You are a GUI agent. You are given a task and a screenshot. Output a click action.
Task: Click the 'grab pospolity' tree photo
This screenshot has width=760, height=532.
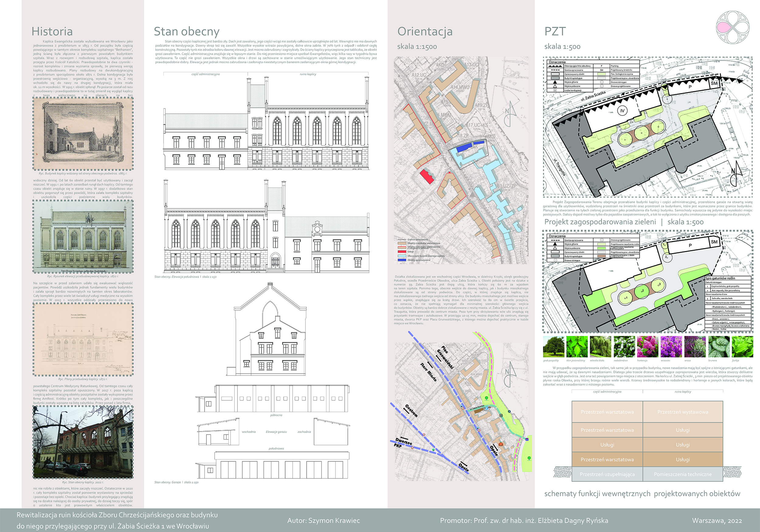(554, 347)
